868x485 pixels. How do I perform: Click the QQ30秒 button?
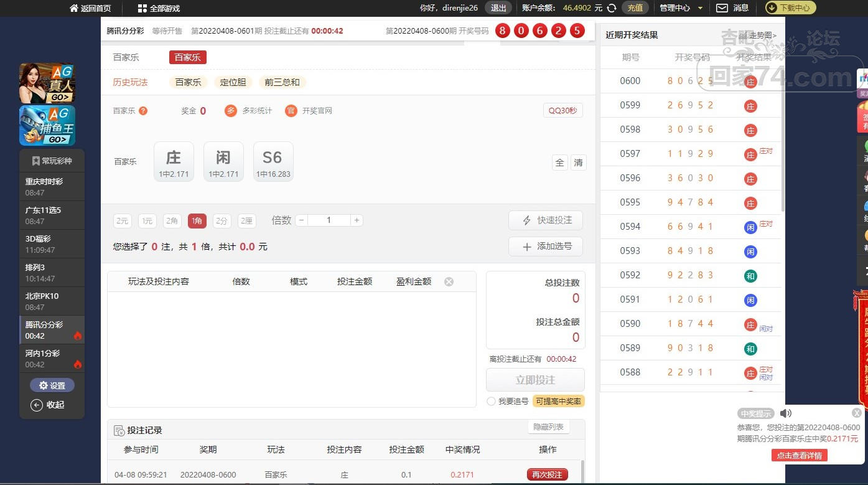[x=562, y=111]
